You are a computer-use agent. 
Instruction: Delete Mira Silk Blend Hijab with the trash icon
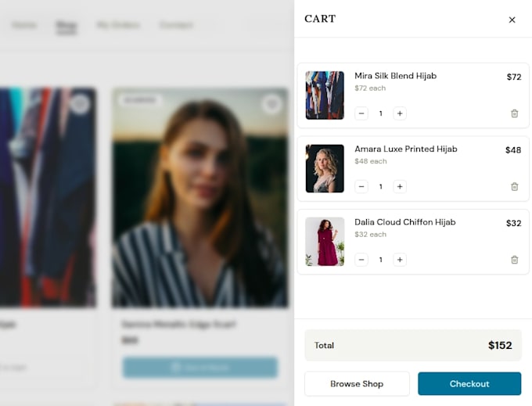coord(514,113)
